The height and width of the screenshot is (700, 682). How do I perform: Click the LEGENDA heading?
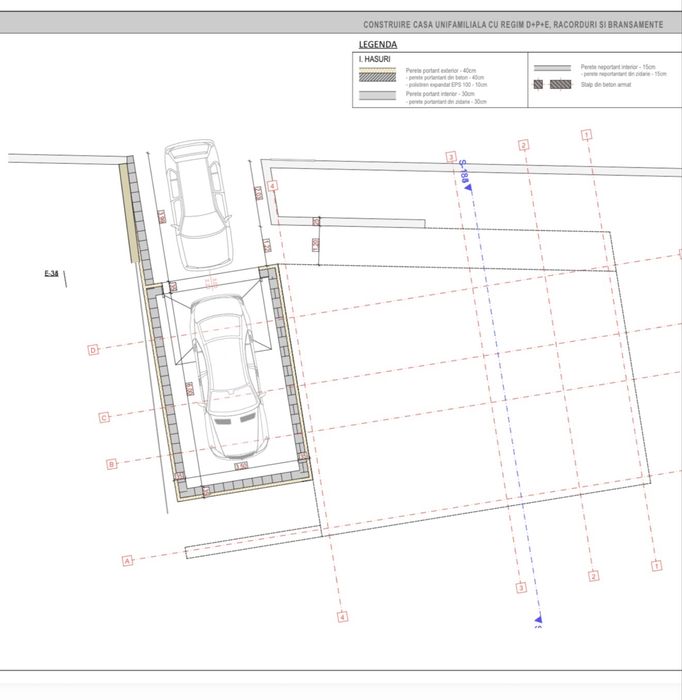[378, 44]
